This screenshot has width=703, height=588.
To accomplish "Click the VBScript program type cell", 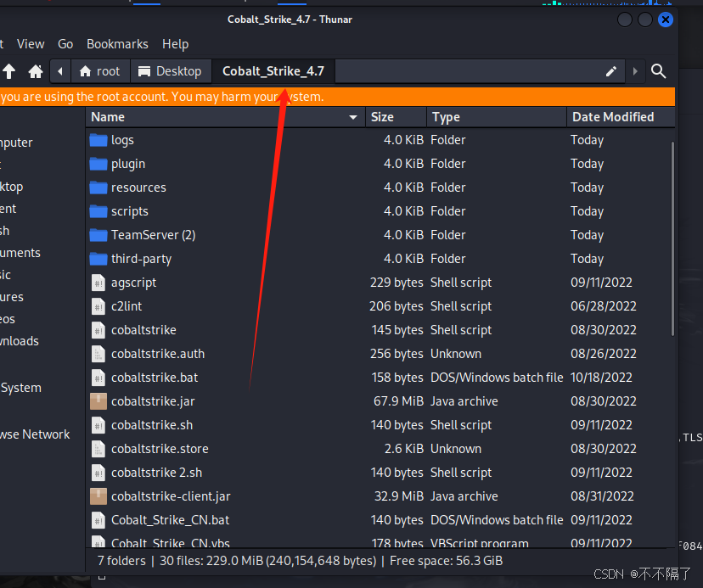I will (479, 542).
